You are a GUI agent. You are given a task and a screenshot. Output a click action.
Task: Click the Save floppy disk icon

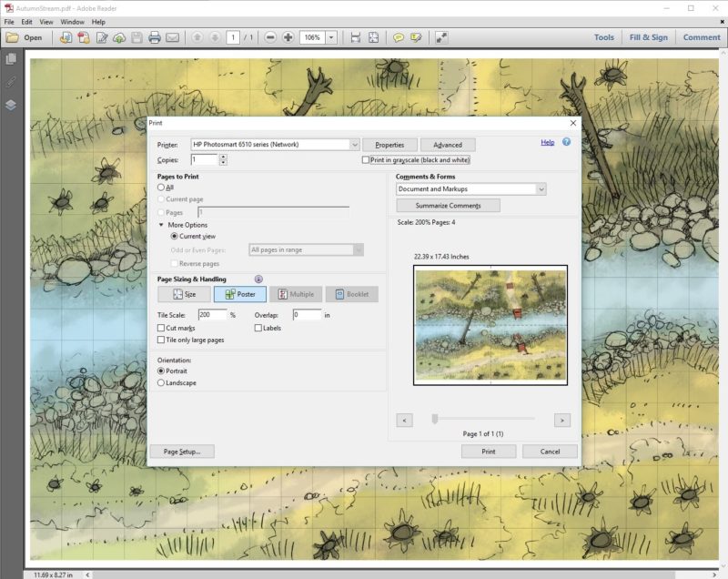(137, 37)
